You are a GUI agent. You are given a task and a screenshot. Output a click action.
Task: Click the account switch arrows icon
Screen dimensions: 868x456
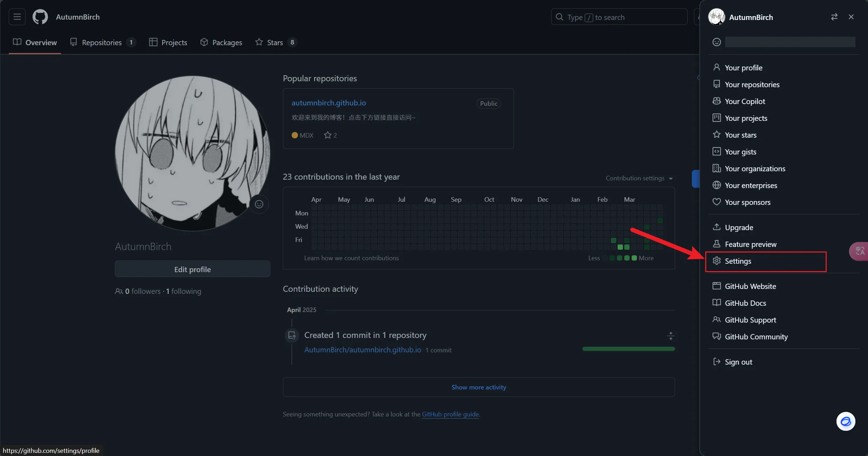point(834,17)
